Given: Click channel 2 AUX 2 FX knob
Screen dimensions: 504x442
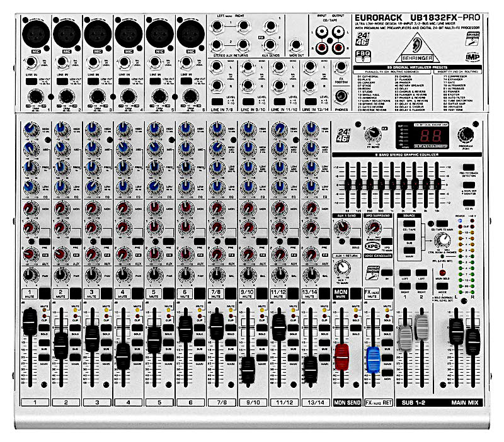Looking at the screenshot, I should pyautogui.click(x=62, y=254).
